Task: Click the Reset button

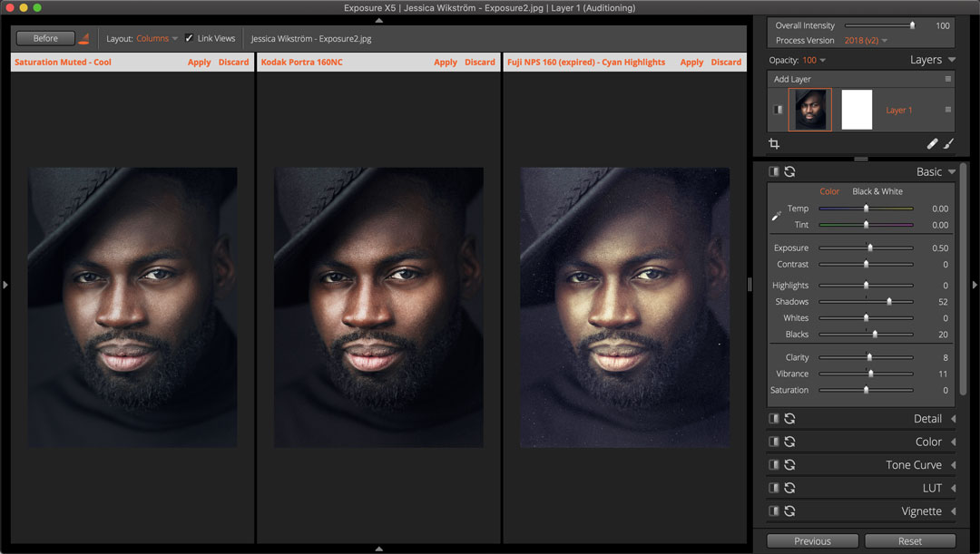Action: (x=910, y=541)
